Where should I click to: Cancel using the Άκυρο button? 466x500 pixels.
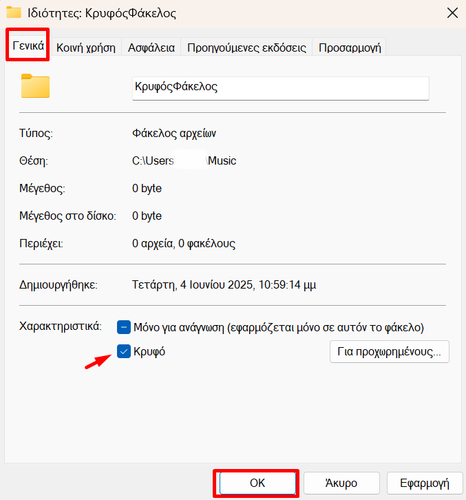click(x=341, y=483)
